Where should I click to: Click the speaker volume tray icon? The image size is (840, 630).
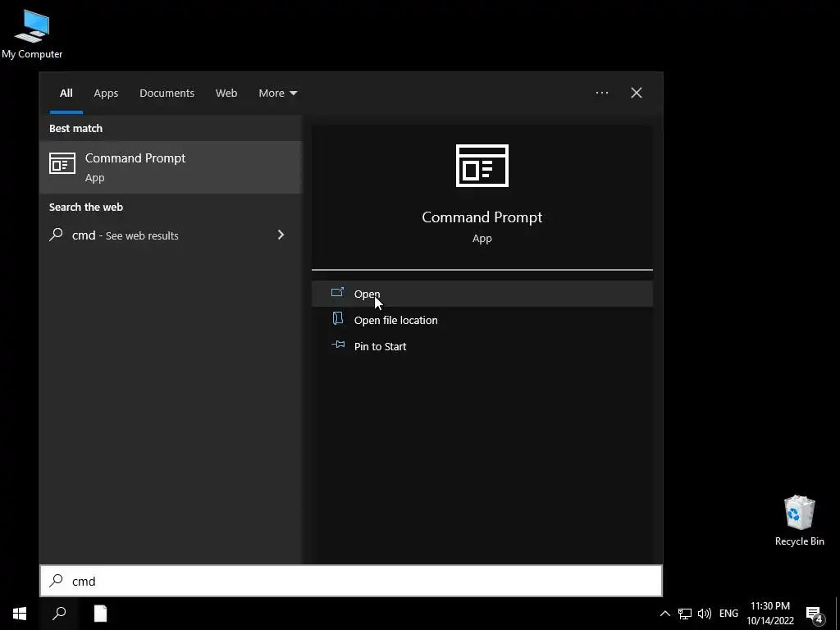[705, 614]
